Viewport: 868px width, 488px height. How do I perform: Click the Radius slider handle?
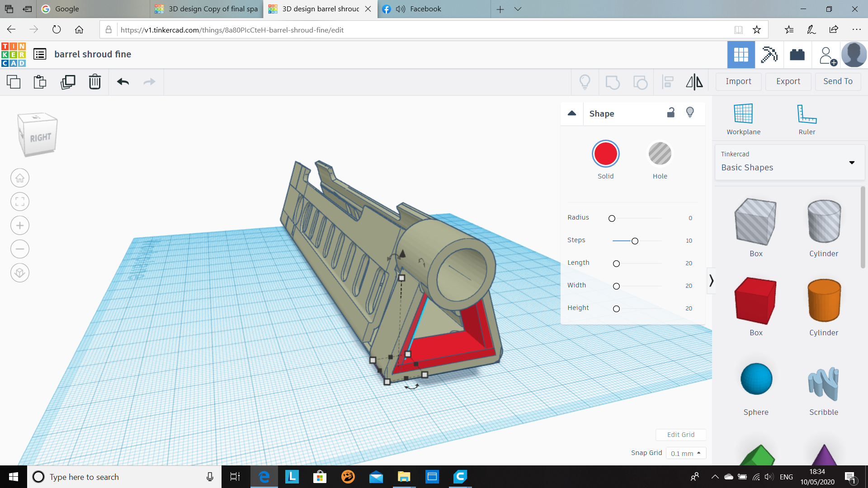pyautogui.click(x=612, y=218)
